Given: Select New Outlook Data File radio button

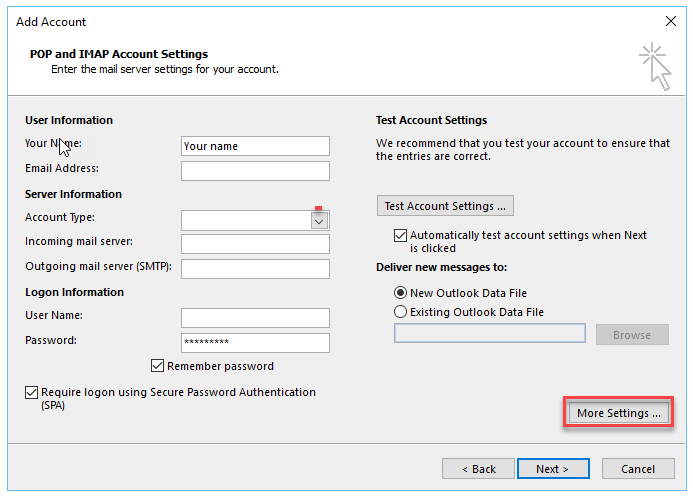Looking at the screenshot, I should click(401, 293).
